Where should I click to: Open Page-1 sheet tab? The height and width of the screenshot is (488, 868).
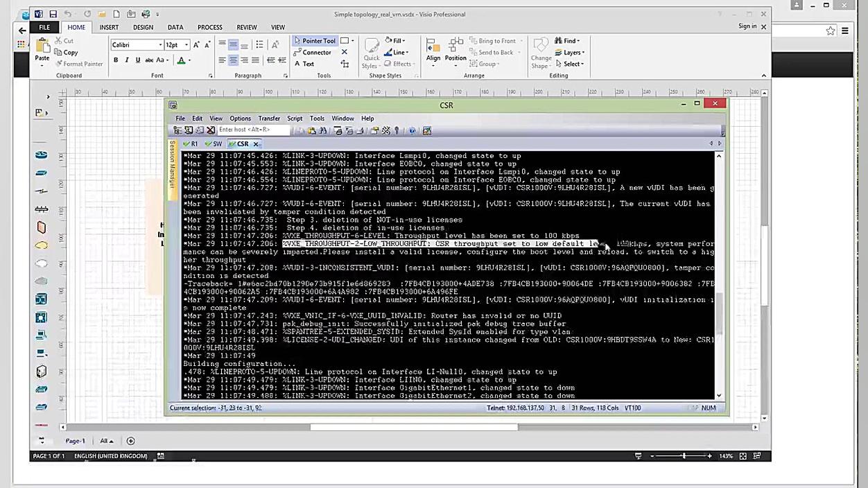(x=75, y=441)
